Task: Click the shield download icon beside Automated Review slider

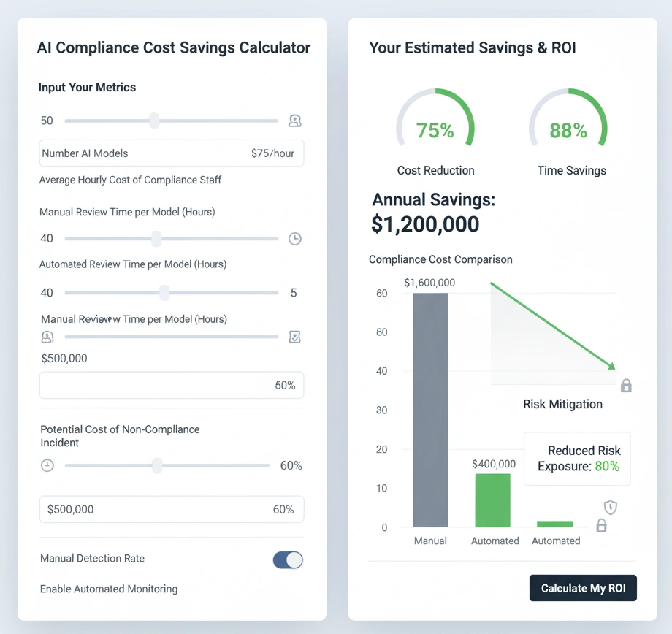Action: point(294,337)
